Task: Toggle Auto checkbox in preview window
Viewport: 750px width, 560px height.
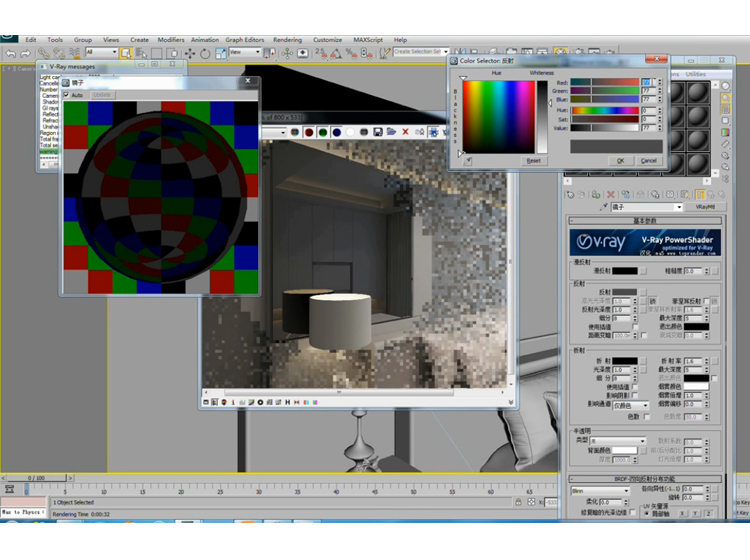Action: (x=66, y=95)
